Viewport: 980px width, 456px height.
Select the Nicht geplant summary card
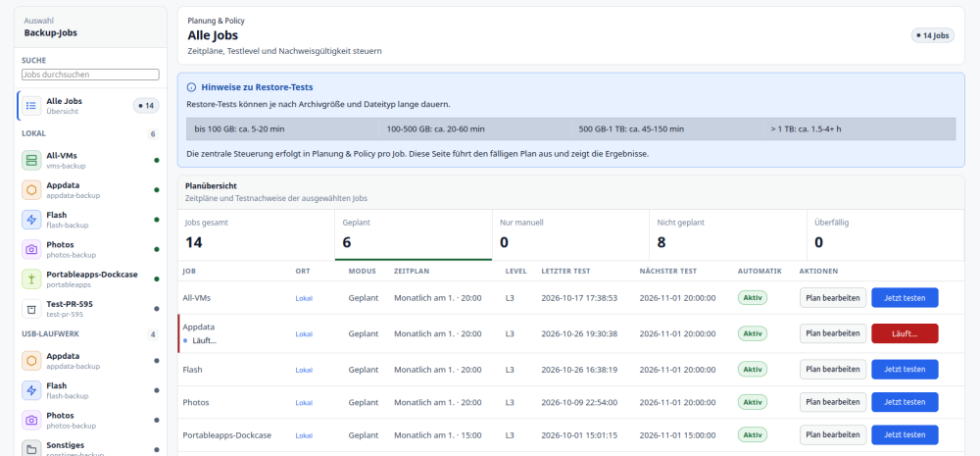click(728, 234)
